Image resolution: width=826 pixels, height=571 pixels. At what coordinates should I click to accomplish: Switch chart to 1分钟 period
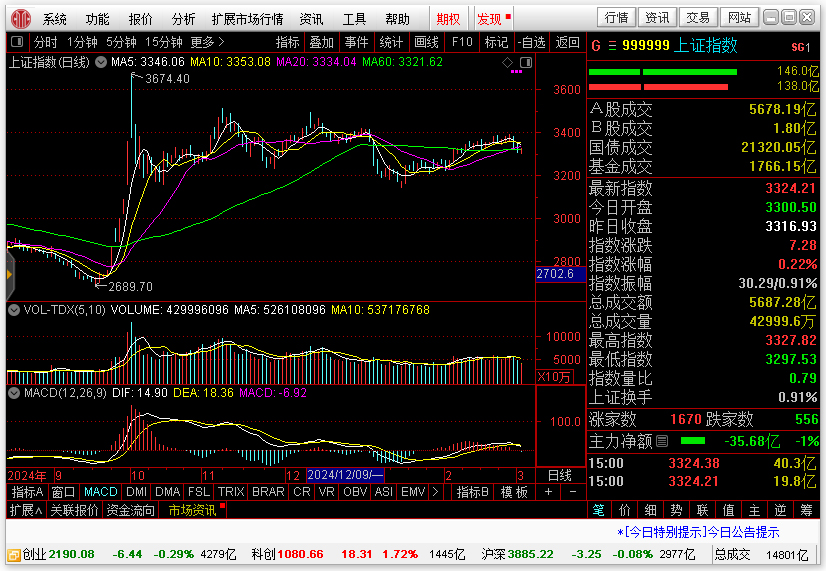pyautogui.click(x=82, y=42)
